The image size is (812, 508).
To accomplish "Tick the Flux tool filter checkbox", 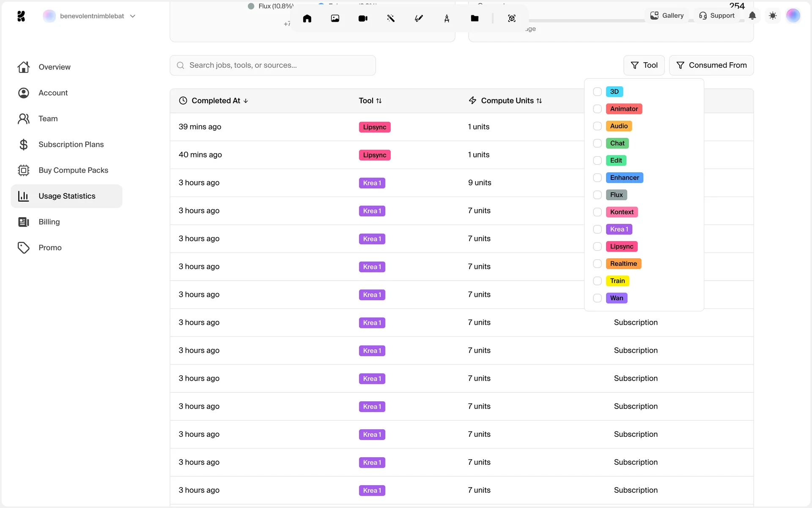I will click(x=597, y=195).
